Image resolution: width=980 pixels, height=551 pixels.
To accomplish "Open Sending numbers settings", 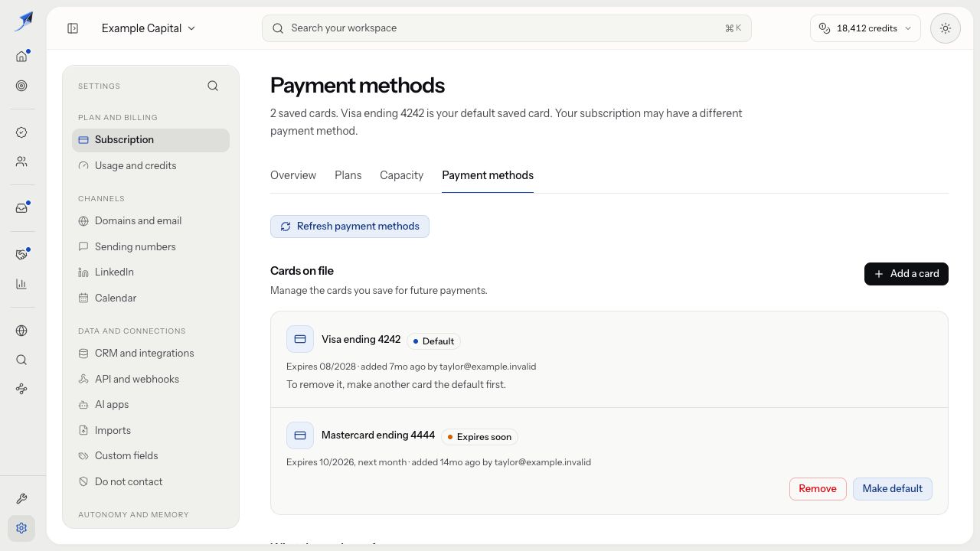I will pyautogui.click(x=151, y=247).
